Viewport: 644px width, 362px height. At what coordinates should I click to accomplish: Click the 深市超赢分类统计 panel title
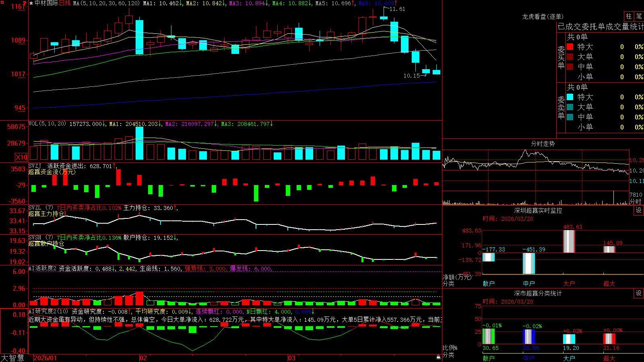pyautogui.click(x=538, y=293)
